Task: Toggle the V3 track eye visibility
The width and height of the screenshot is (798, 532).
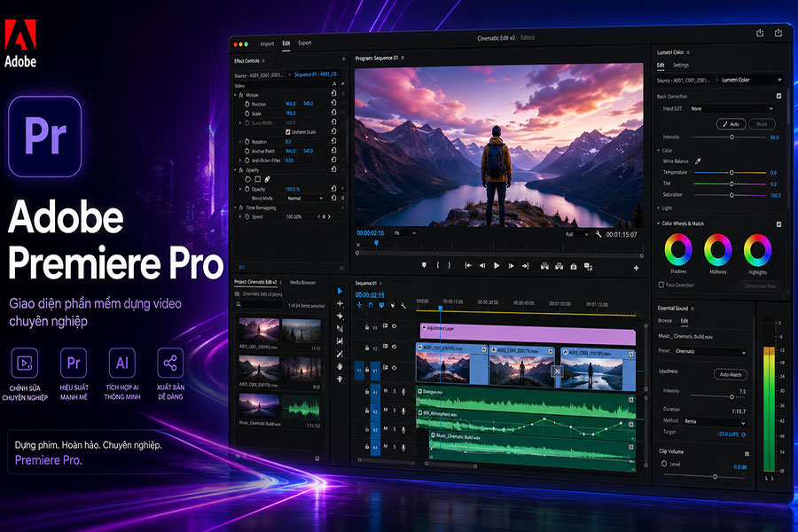Action: tap(394, 326)
